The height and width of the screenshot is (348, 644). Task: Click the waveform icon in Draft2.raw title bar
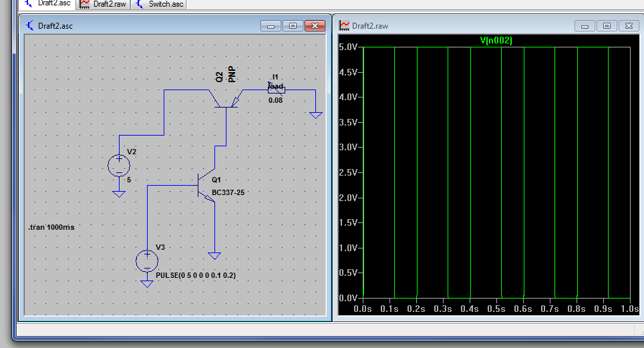(x=344, y=26)
